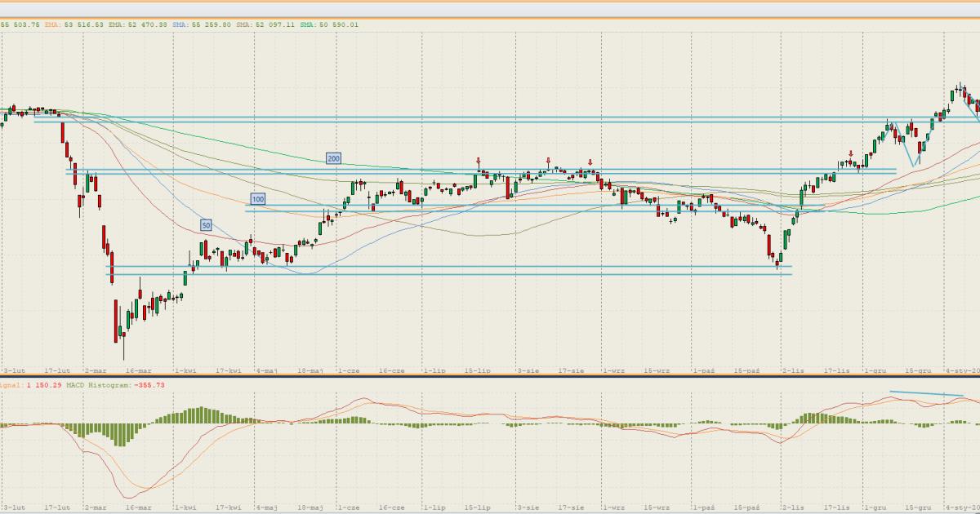Click the 50 moving average label box
This screenshot has width=980, height=514.
[x=206, y=224]
